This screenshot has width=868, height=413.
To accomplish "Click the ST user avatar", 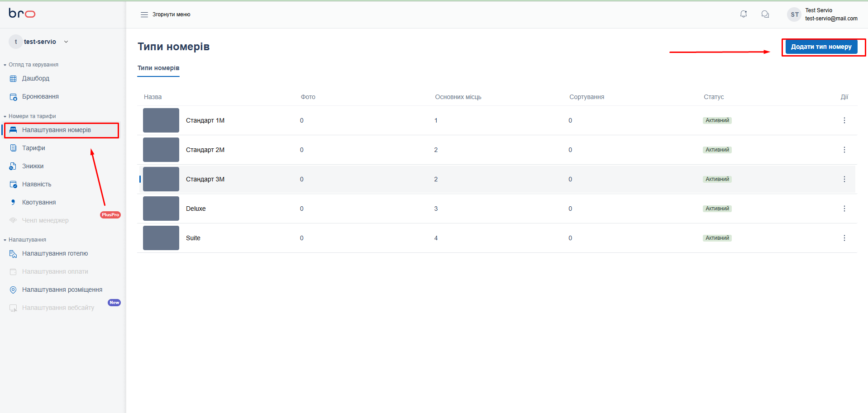I will click(794, 14).
